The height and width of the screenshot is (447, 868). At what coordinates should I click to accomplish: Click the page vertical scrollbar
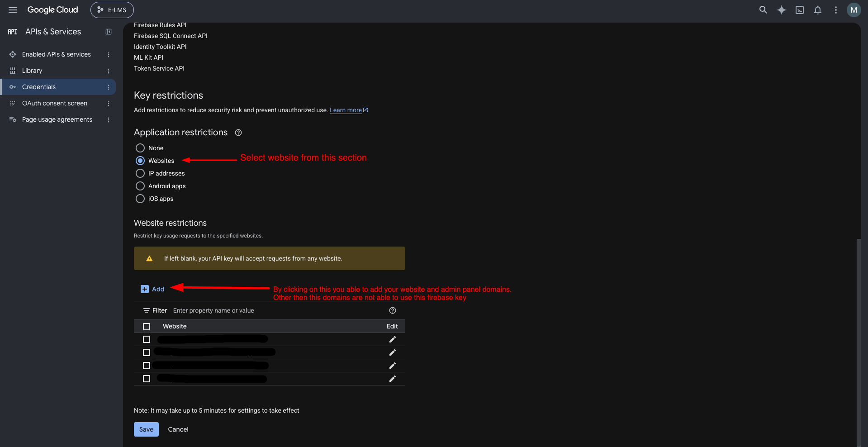click(x=858, y=342)
